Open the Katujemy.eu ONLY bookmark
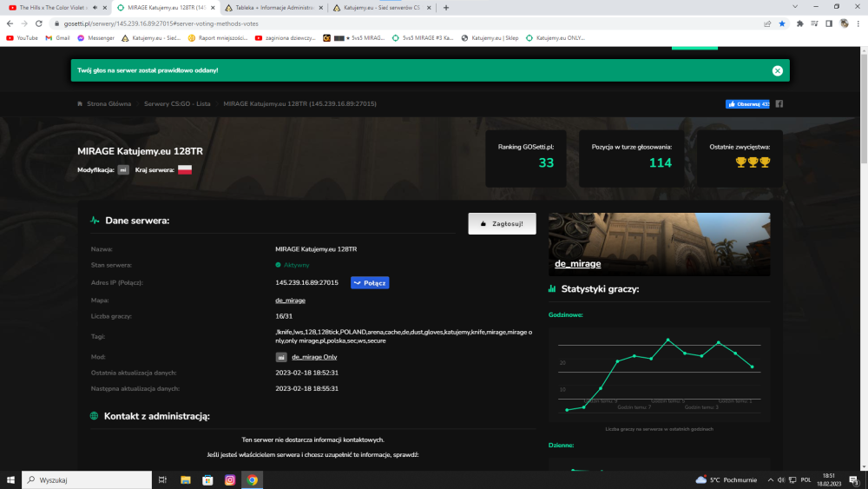The image size is (868, 489). [556, 38]
